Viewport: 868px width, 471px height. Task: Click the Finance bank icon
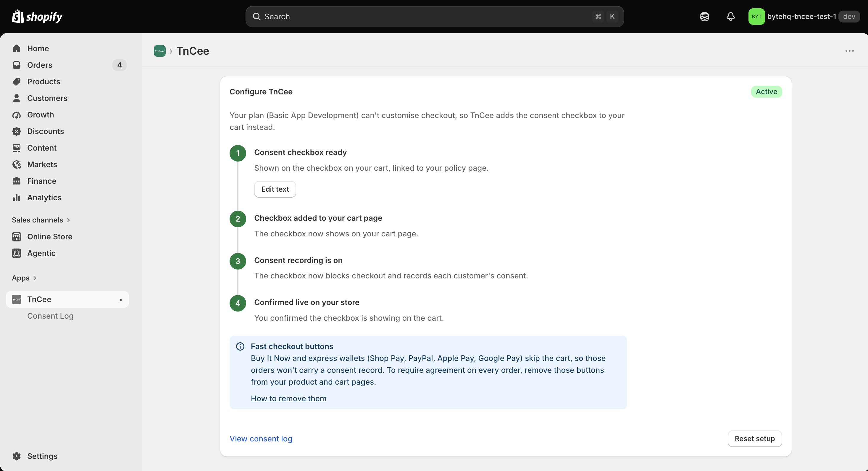17,181
